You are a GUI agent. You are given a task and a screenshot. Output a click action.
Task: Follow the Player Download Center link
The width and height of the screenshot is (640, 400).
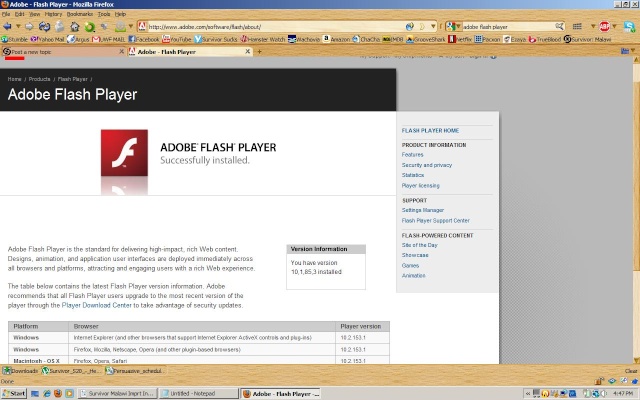(x=97, y=305)
